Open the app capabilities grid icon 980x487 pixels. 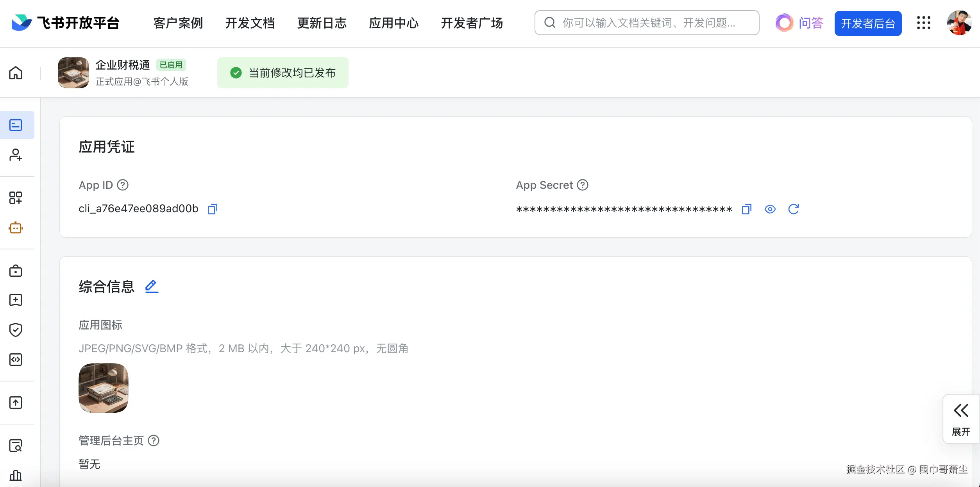tap(16, 198)
